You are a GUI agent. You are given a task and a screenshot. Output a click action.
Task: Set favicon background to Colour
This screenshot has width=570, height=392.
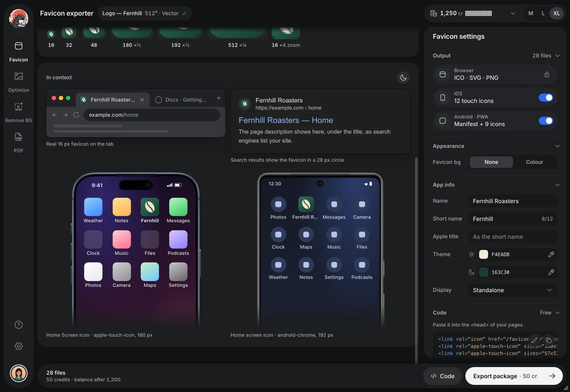pos(534,162)
